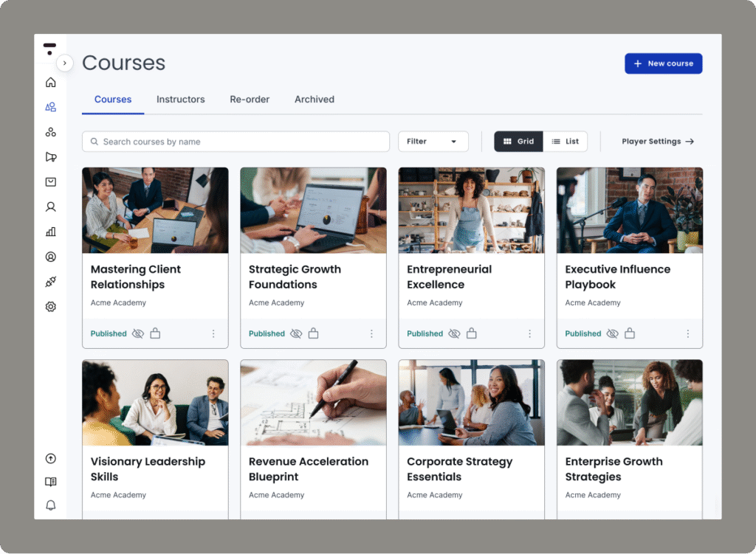Screen dimensions: 756x554
Task: Open the Filter dropdown
Action: tap(433, 141)
